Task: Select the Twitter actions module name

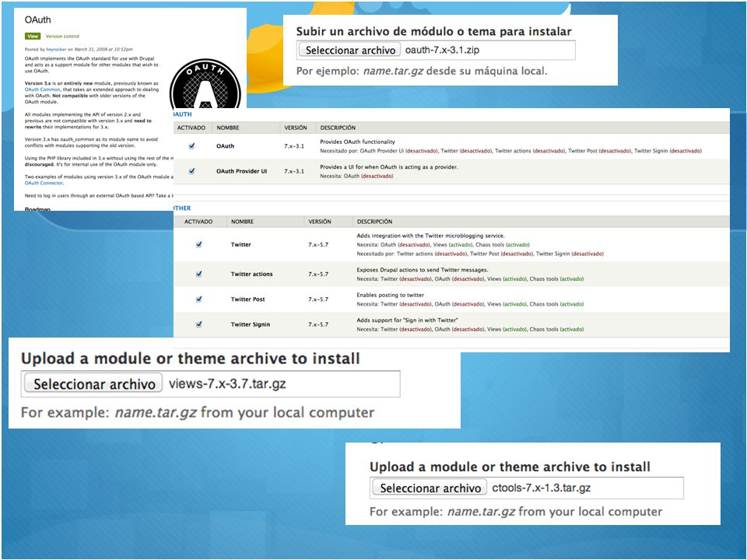Action: point(251,275)
